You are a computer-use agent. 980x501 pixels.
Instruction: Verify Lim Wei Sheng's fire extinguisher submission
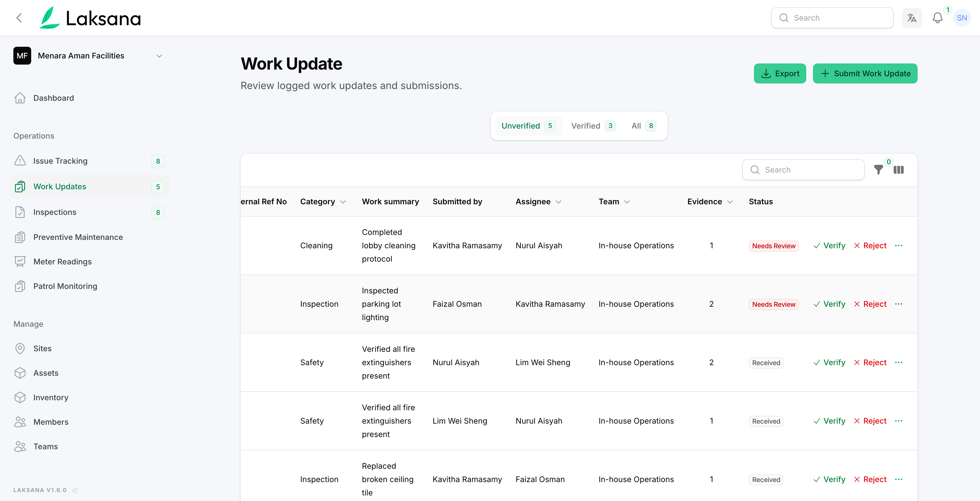coord(829,421)
